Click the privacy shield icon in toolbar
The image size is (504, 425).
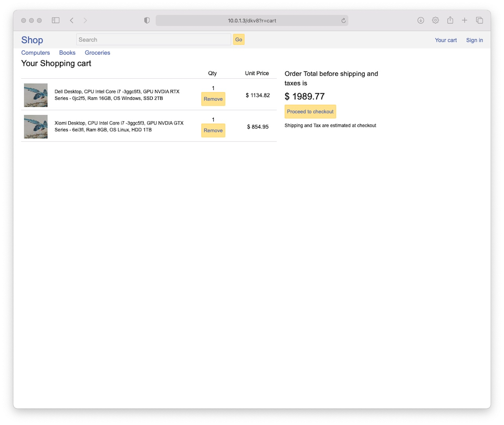click(x=147, y=20)
